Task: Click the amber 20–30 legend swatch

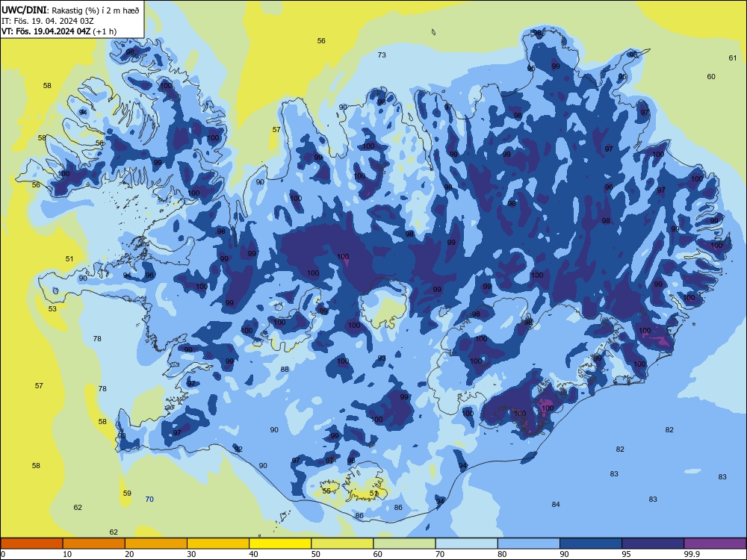Action: [x=156, y=544]
